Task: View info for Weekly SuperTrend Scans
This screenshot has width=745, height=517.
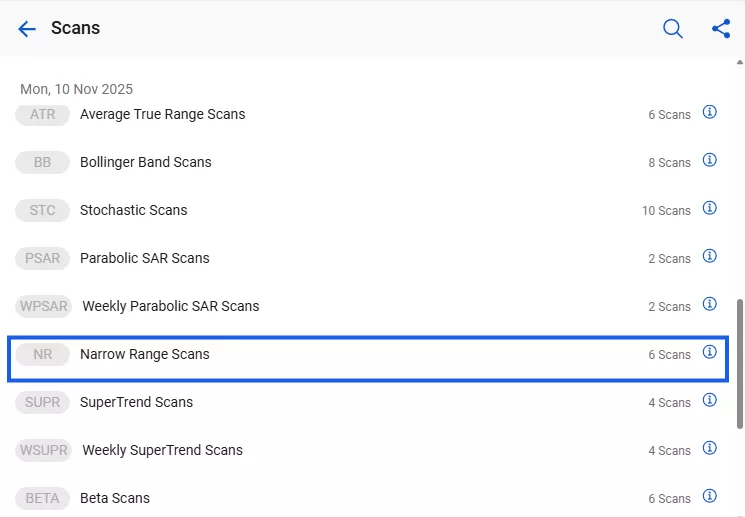Action: (710, 448)
